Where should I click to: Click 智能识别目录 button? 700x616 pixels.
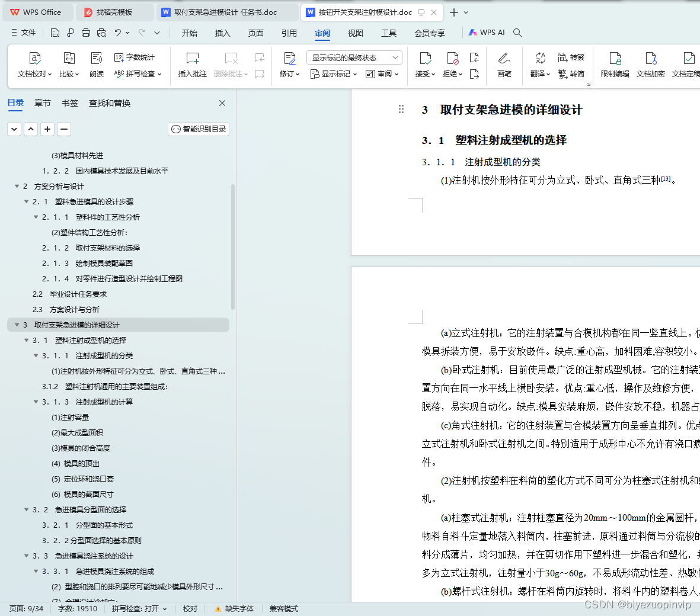coord(199,129)
